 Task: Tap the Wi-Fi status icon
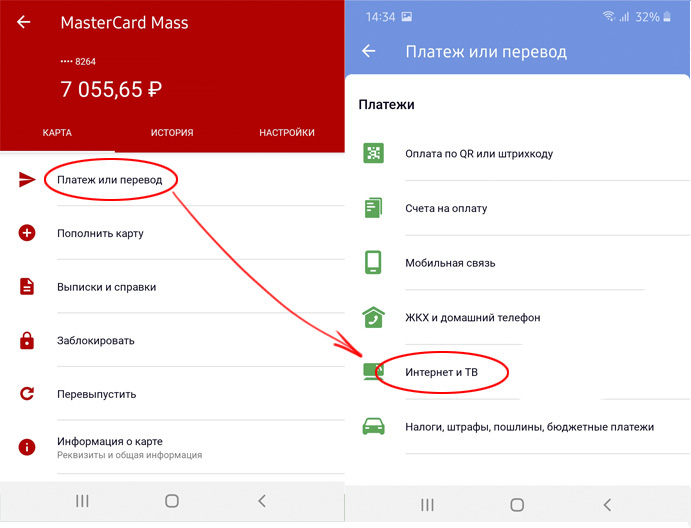tap(609, 17)
